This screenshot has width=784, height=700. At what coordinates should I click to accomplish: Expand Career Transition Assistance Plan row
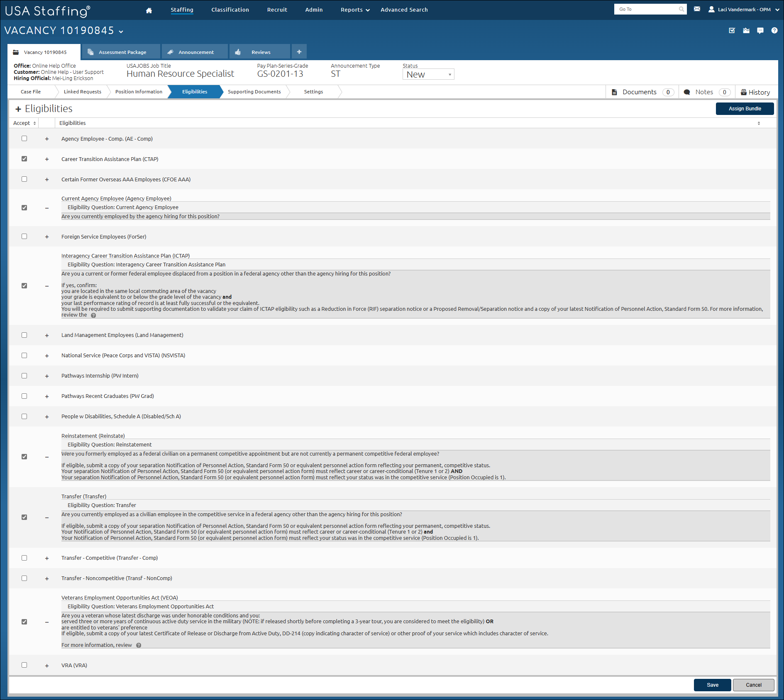(47, 159)
